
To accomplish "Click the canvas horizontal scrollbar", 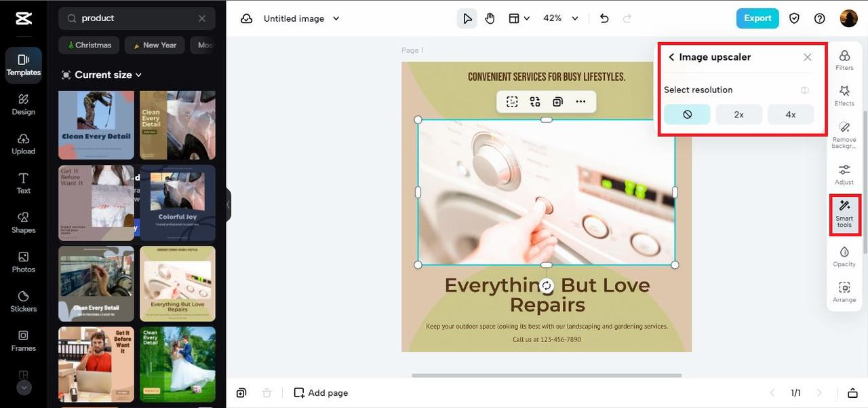I will click(547, 375).
